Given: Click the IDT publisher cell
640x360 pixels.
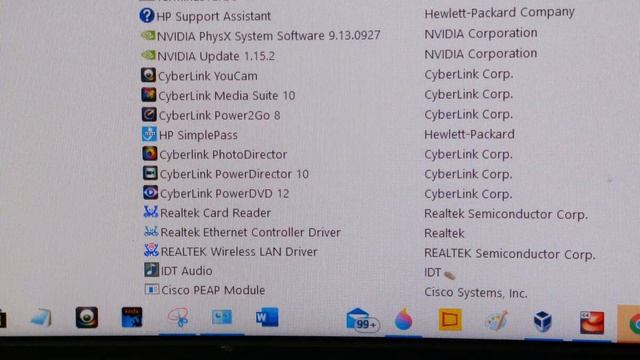Looking at the screenshot, I should click(x=433, y=272).
